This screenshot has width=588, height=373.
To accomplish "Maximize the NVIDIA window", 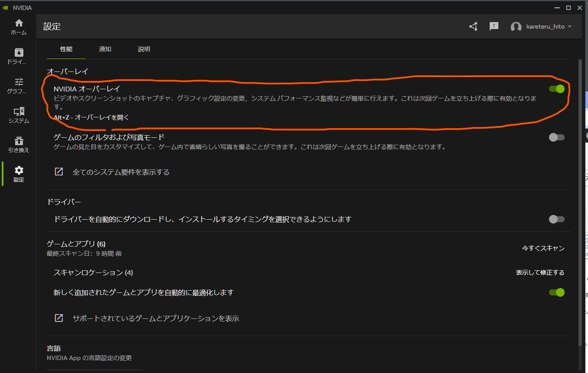I will click(569, 8).
